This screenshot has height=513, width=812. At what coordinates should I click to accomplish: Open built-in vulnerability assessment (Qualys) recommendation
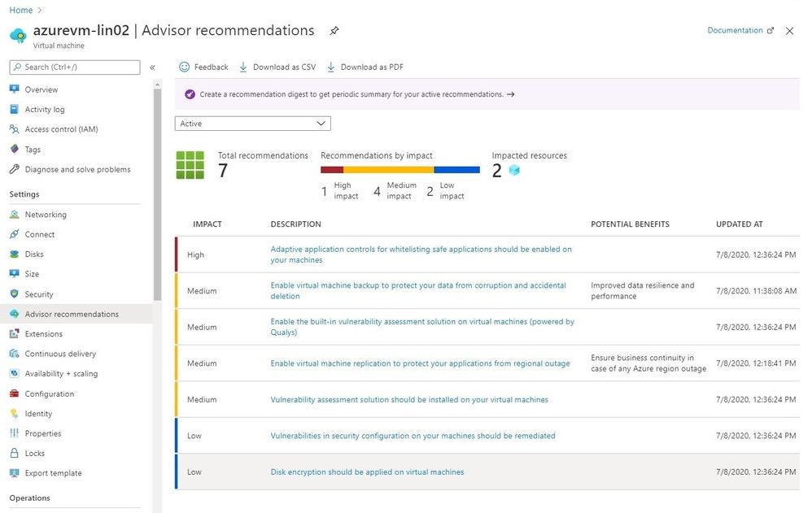422,327
